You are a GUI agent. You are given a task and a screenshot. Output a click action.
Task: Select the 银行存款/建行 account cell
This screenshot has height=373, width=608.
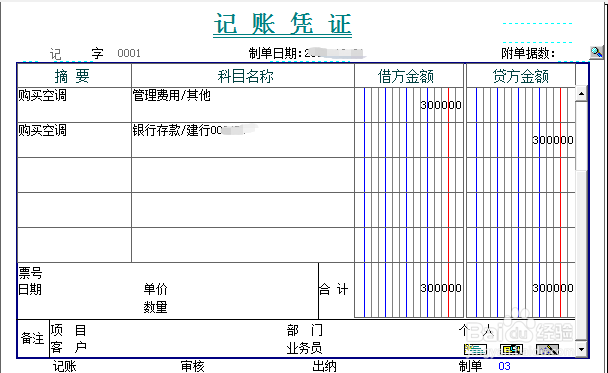[243, 140]
